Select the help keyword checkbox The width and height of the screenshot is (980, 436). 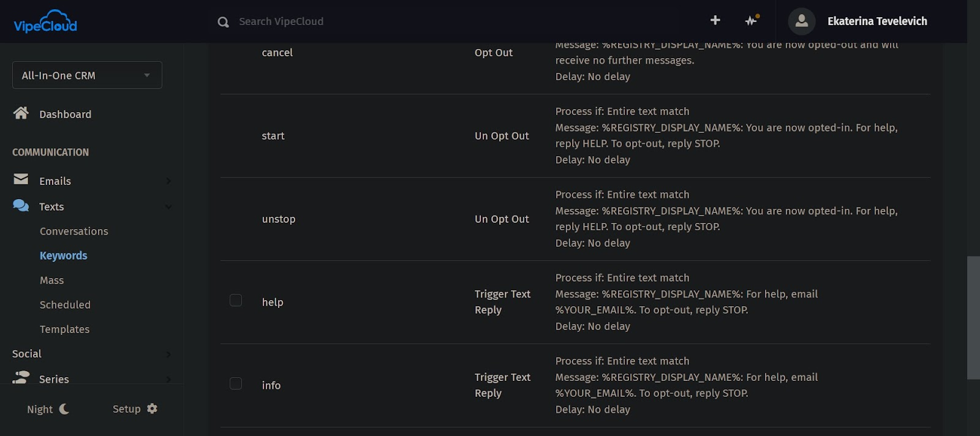coord(236,300)
